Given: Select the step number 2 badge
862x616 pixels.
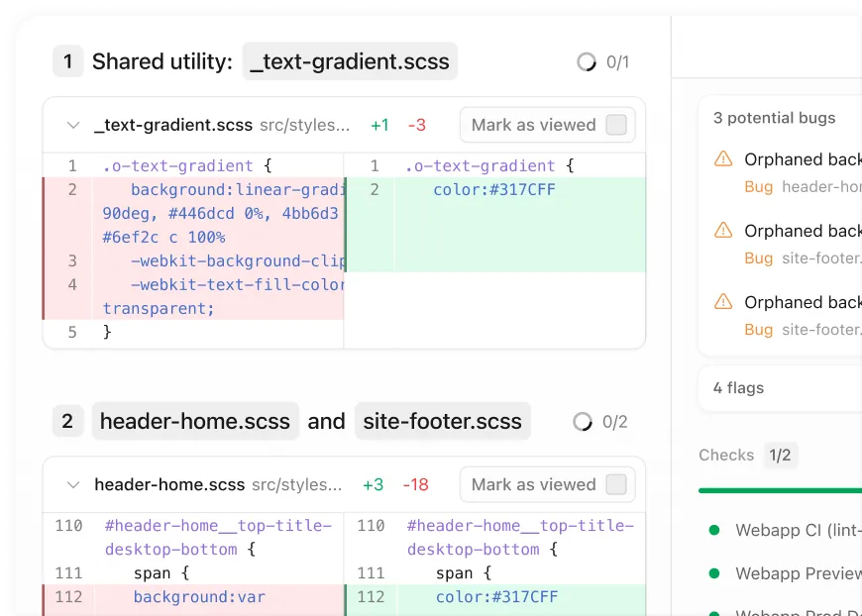Looking at the screenshot, I should pos(67,421).
